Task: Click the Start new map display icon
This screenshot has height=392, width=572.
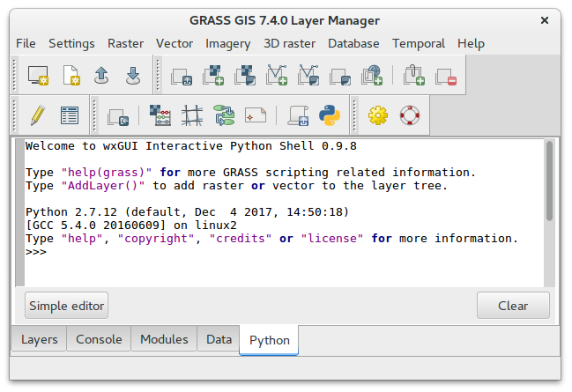Action: click(38, 76)
